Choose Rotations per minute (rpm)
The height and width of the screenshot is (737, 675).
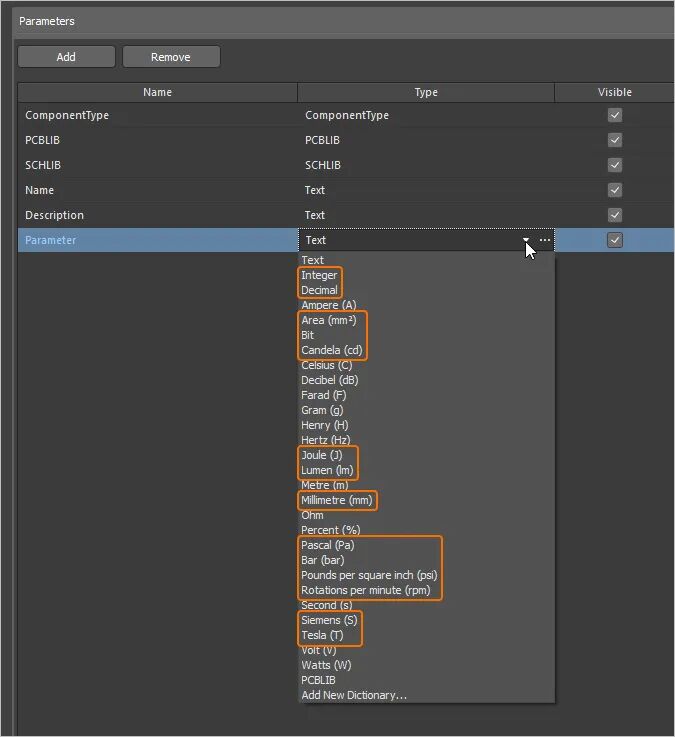tap(366, 590)
